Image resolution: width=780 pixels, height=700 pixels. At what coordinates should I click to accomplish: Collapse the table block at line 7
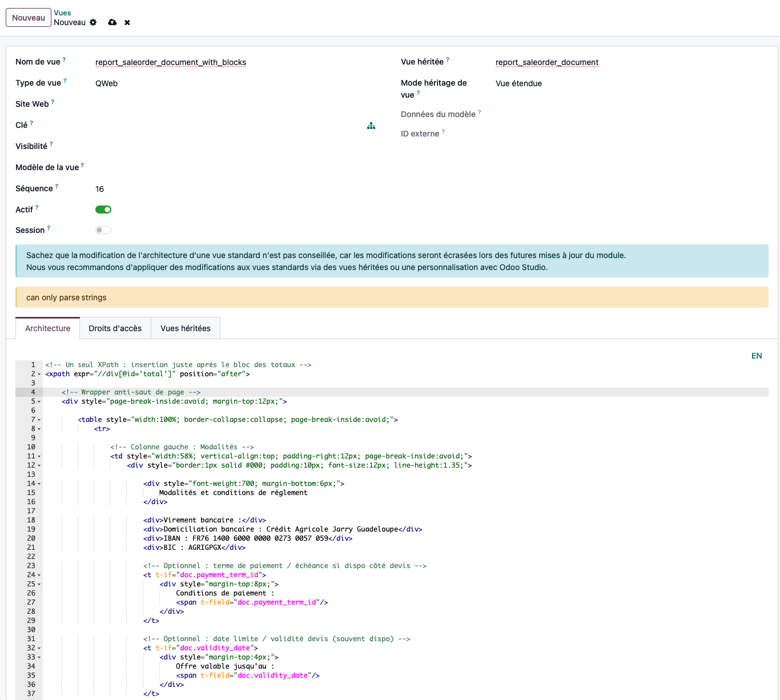tap(39, 420)
